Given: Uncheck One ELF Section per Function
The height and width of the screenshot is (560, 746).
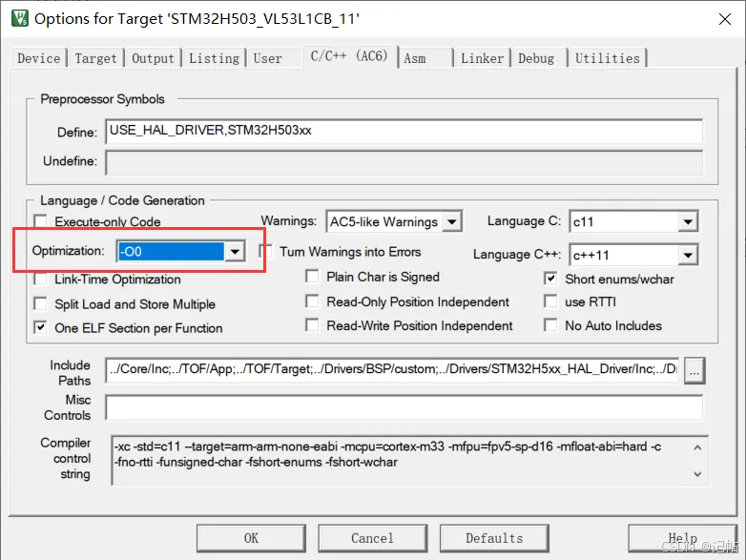Looking at the screenshot, I should point(41,327).
